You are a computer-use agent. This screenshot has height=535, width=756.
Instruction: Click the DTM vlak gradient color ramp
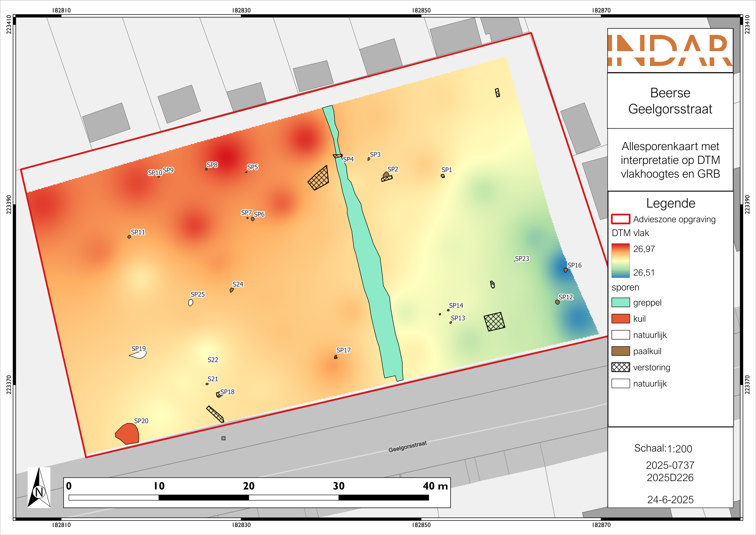pos(620,260)
